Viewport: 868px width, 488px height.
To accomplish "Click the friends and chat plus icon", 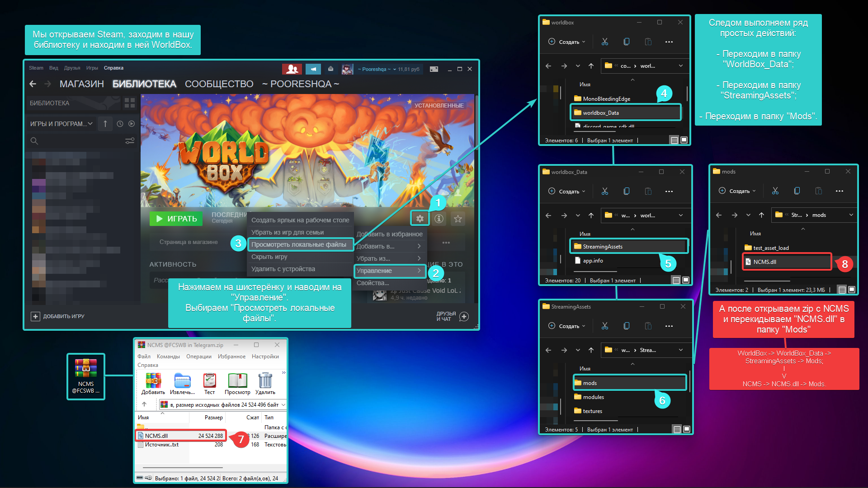I will (464, 316).
